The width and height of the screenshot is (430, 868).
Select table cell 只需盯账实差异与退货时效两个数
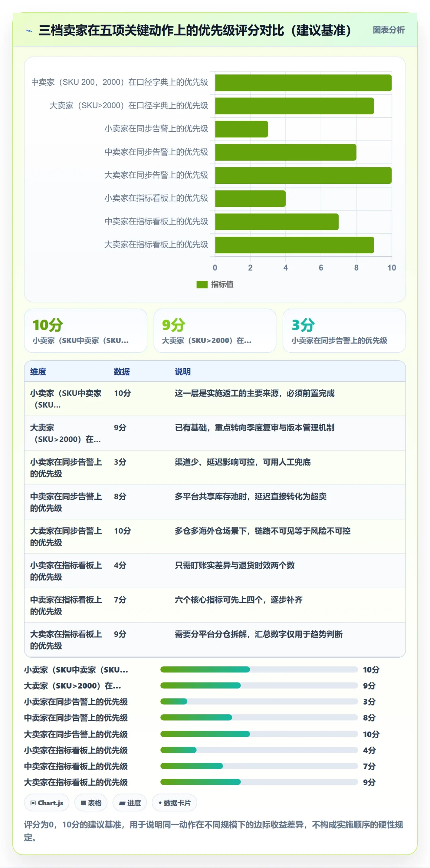point(234,566)
